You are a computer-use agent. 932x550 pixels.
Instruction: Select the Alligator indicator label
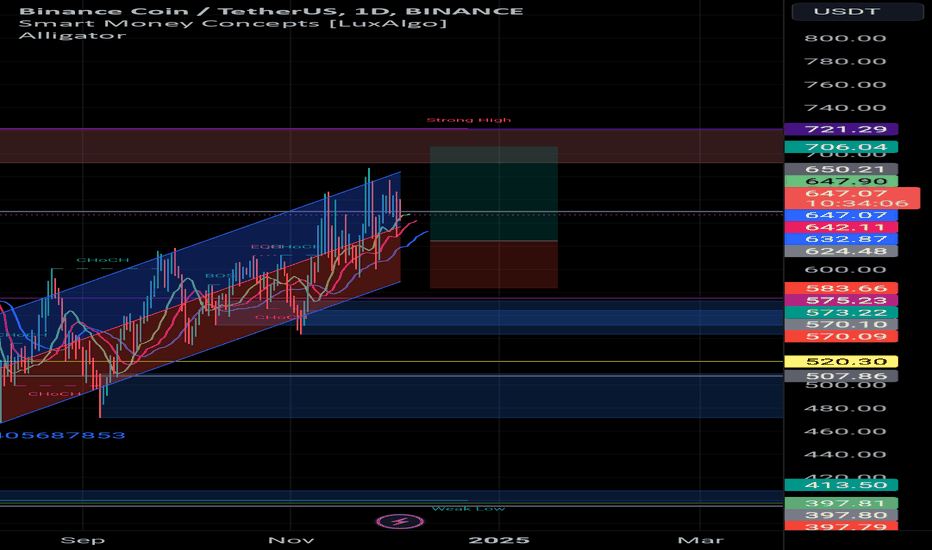[72, 35]
